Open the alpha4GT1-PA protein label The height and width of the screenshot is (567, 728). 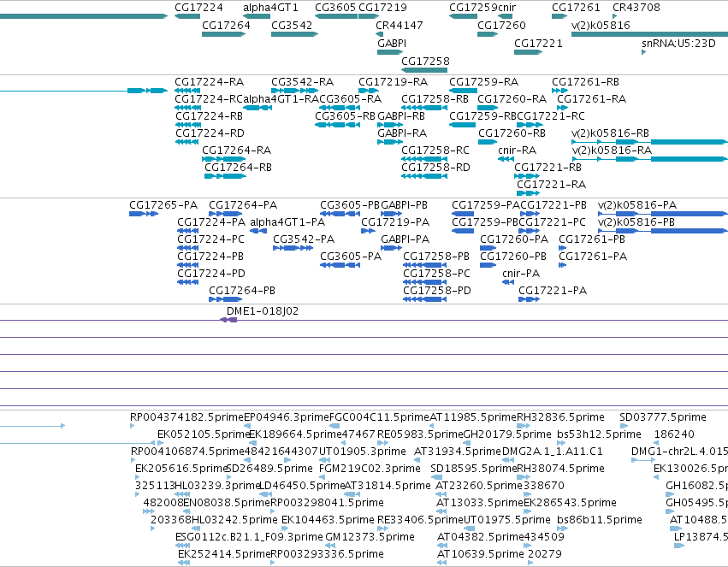pos(287,222)
